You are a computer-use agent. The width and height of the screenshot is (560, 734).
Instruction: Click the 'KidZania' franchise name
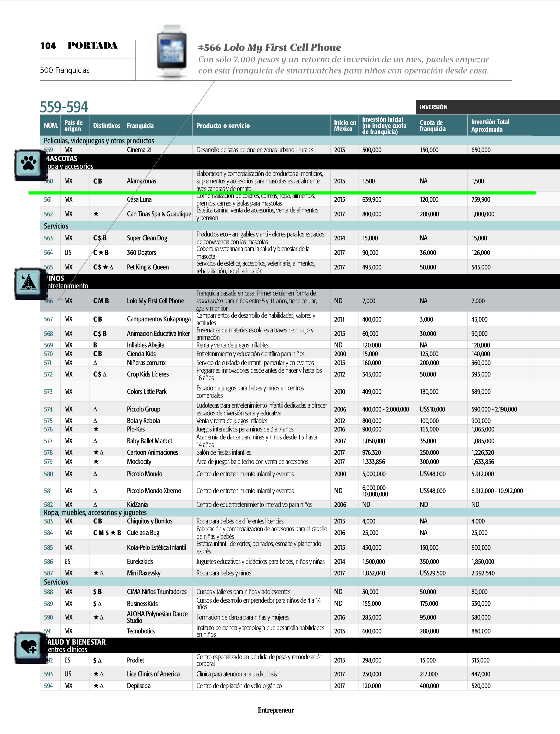(x=137, y=504)
